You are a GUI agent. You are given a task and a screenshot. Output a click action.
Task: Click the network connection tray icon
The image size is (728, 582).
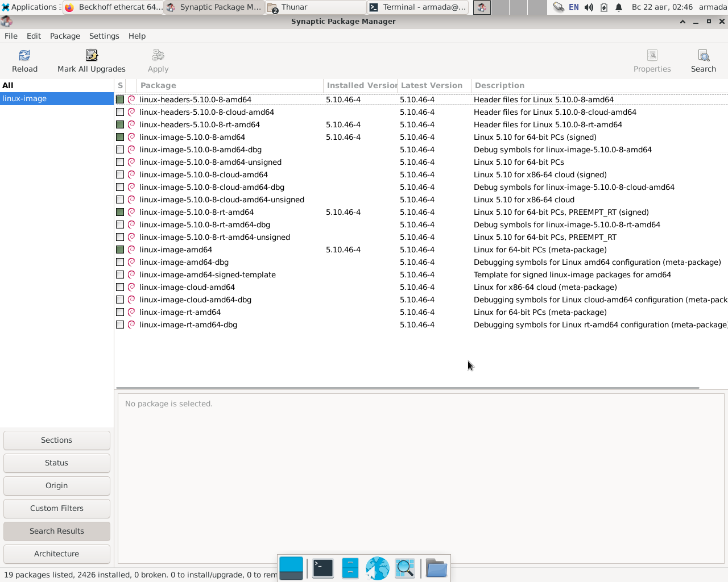click(559, 7)
